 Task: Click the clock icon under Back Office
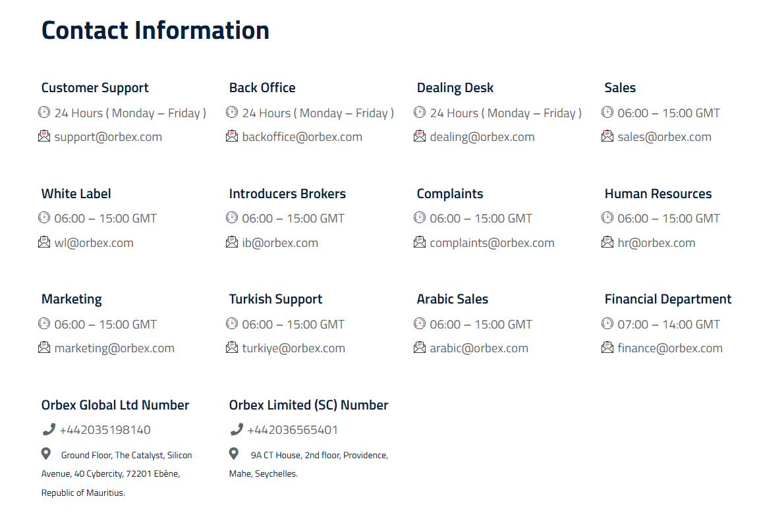[232, 112]
